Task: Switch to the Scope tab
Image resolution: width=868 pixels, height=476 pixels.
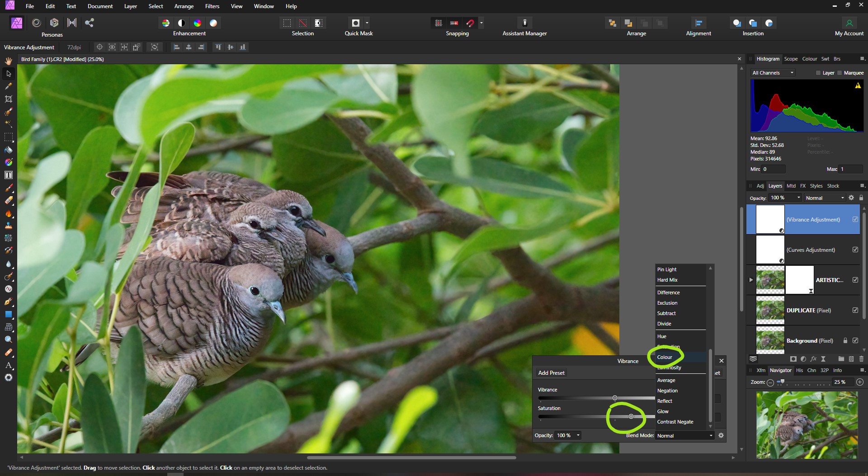Action: [791, 59]
